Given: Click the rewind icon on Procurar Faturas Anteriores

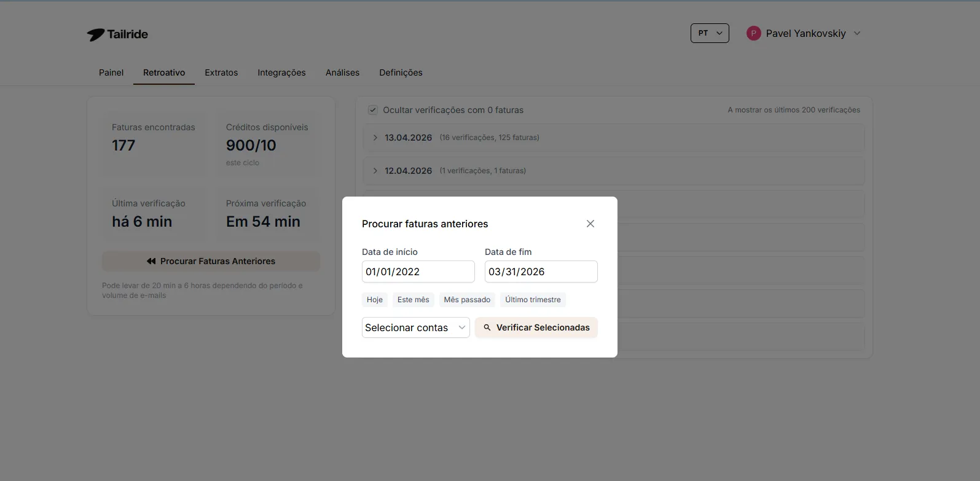Looking at the screenshot, I should (x=151, y=261).
